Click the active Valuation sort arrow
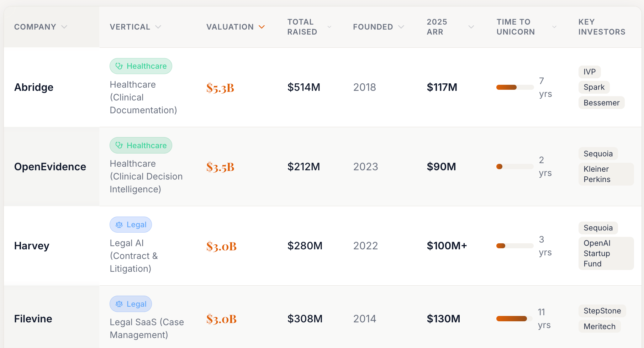Screen dimensions: 644x348 (262, 27)
